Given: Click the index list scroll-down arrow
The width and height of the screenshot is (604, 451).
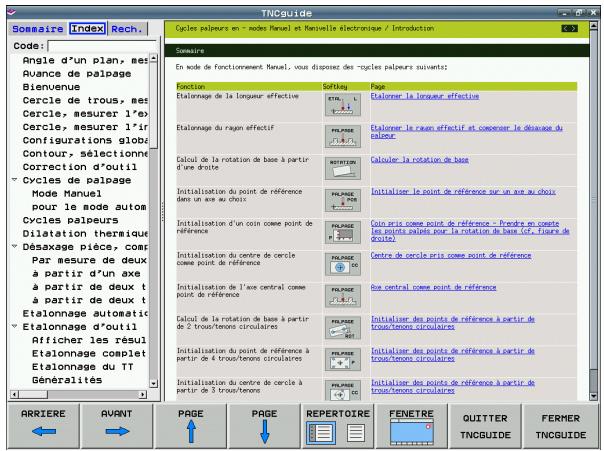Looking at the screenshot, I should click(x=153, y=384).
